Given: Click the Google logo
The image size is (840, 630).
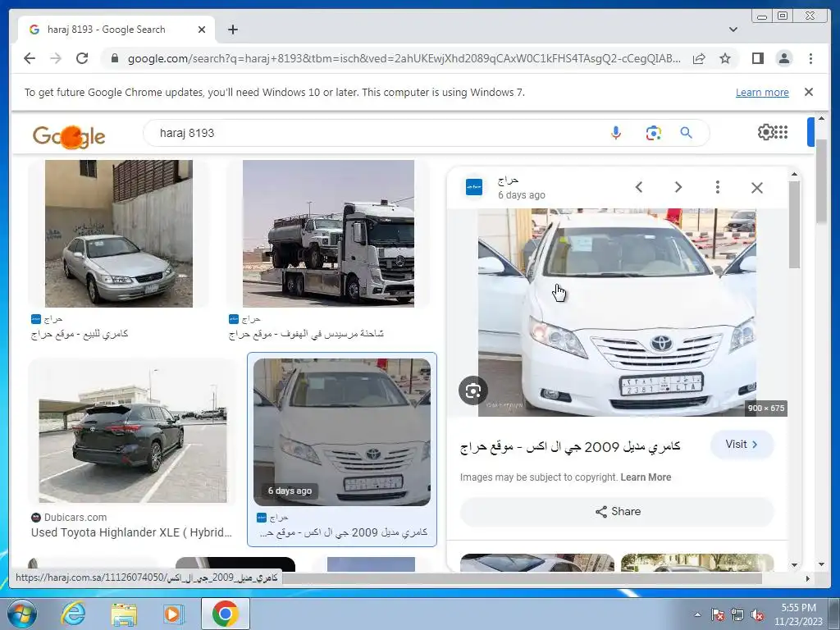Looking at the screenshot, I should [69, 136].
